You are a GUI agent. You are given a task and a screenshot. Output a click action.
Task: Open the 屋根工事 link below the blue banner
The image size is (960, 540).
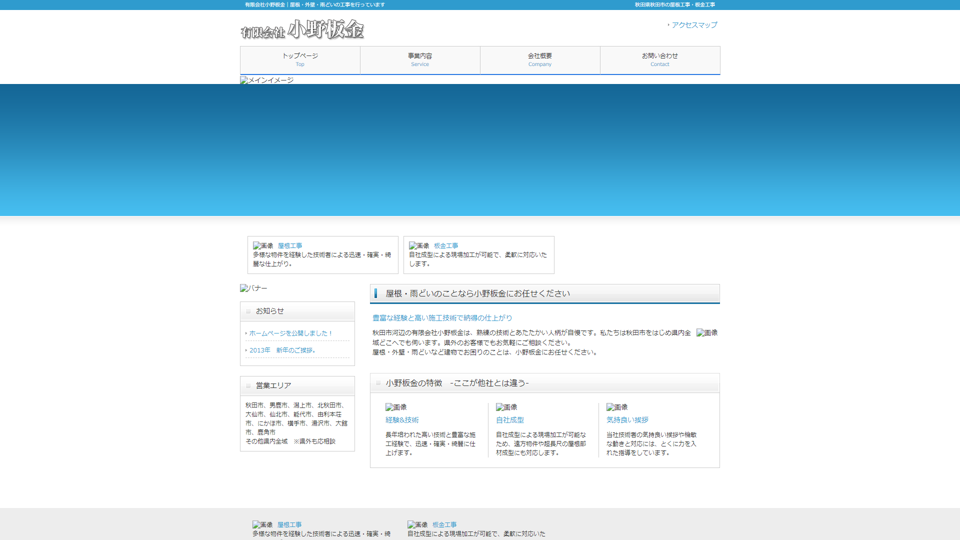[290, 246]
